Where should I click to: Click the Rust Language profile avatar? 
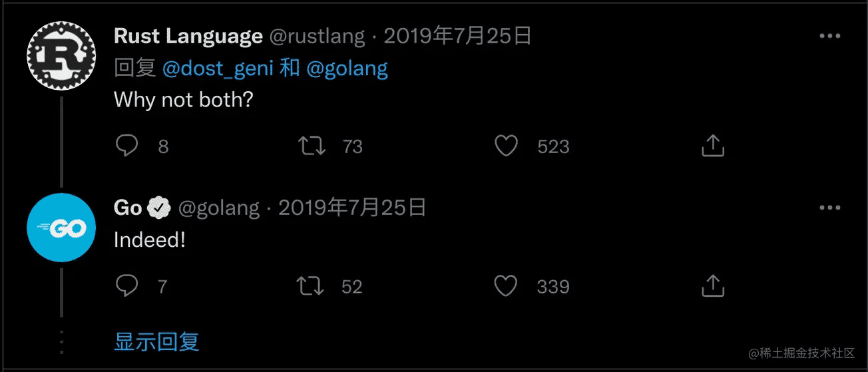click(61, 55)
